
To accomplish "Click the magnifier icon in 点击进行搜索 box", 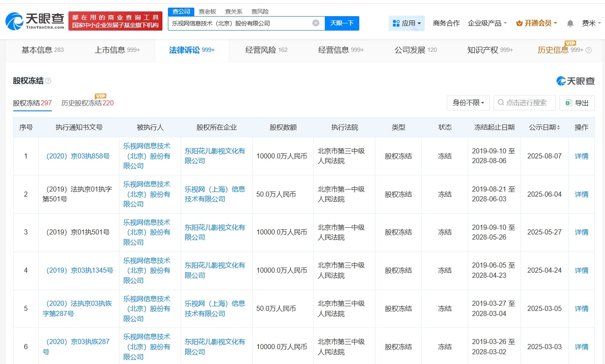I will pos(500,102).
